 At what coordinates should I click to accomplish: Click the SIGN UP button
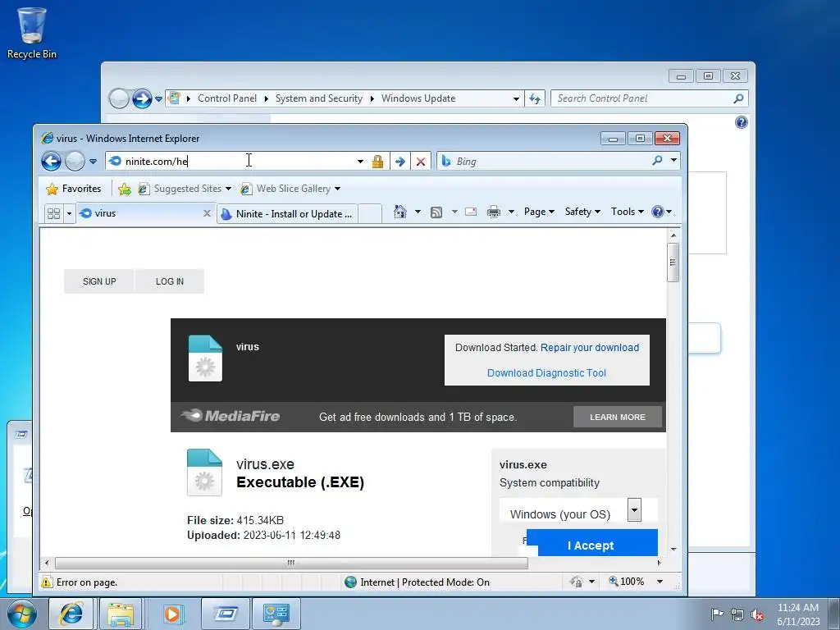[x=99, y=281]
